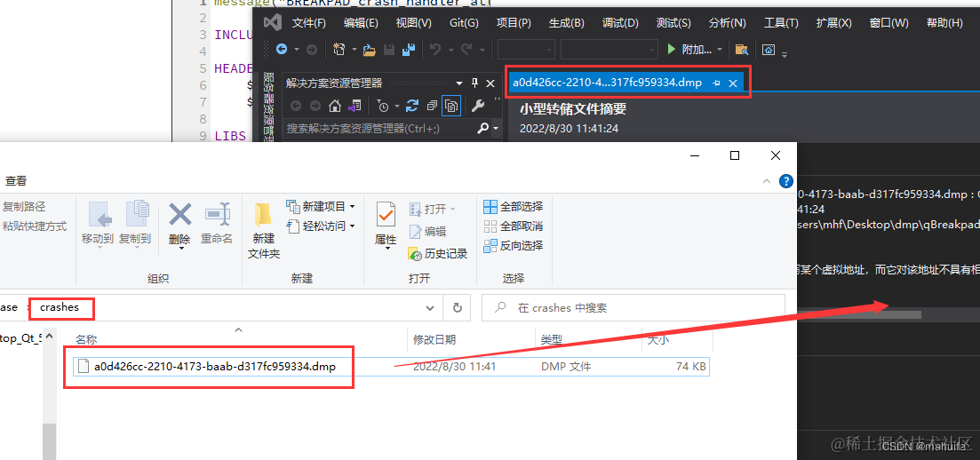Click New Folder icon in Explorer ribbon
Screen dimensions: 980x460
[x=263, y=215]
